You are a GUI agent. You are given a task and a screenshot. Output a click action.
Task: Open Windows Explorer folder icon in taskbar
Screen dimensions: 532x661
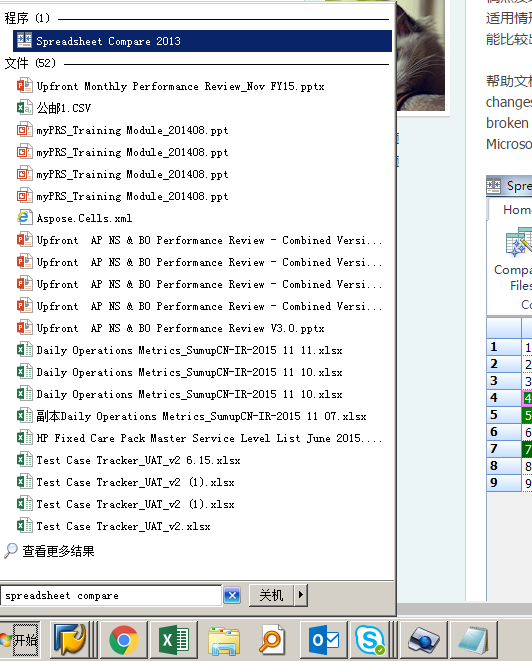point(223,640)
